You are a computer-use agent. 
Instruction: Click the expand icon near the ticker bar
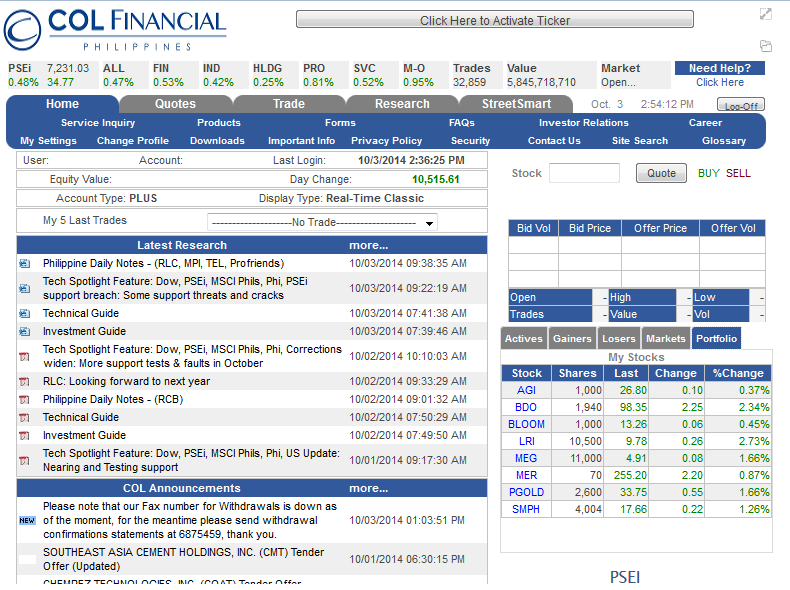click(765, 14)
